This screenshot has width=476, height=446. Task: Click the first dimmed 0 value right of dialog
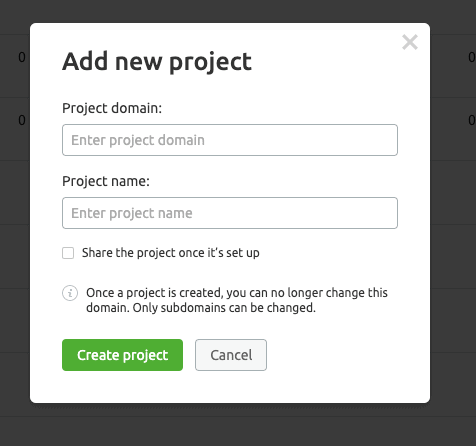click(x=472, y=57)
